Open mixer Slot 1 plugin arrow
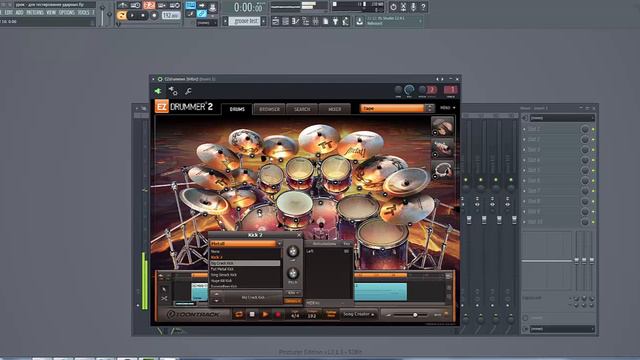 524,129
